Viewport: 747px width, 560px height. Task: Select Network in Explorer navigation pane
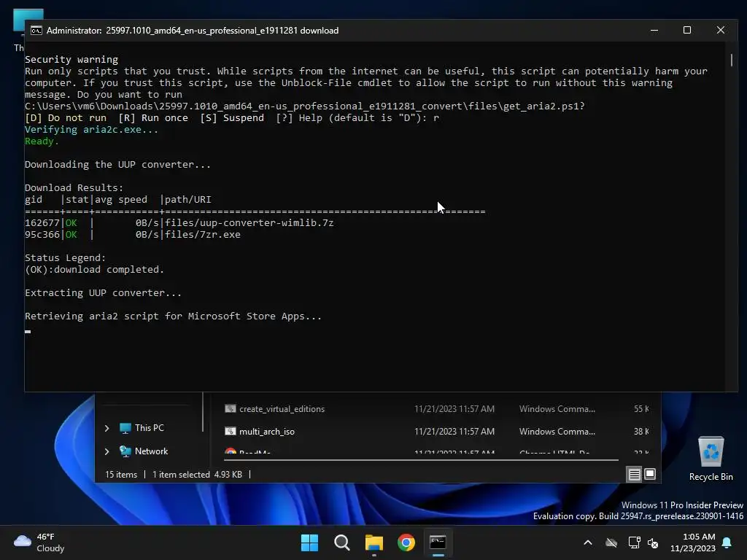[151, 451]
